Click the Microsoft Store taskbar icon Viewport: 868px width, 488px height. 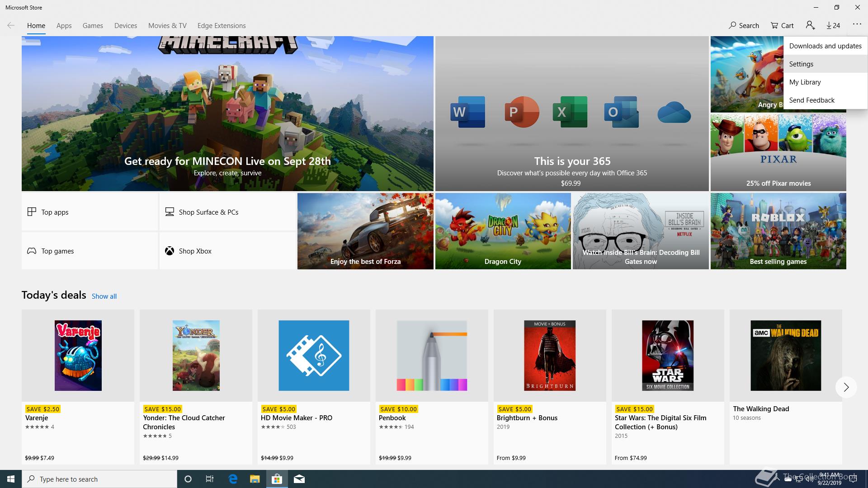coord(277,479)
